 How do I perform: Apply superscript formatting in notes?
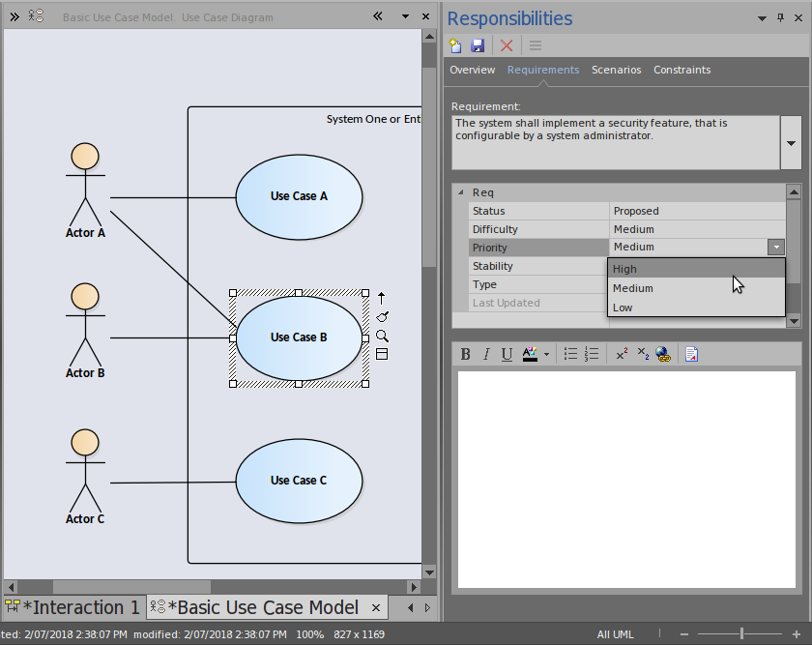(x=623, y=355)
